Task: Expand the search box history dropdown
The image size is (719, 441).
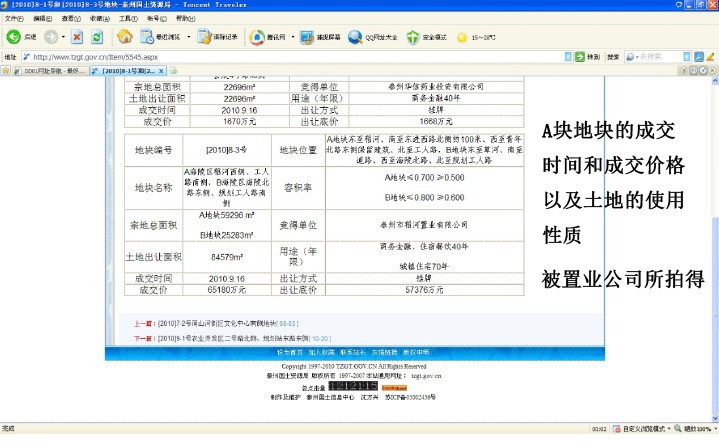Action: point(686,56)
